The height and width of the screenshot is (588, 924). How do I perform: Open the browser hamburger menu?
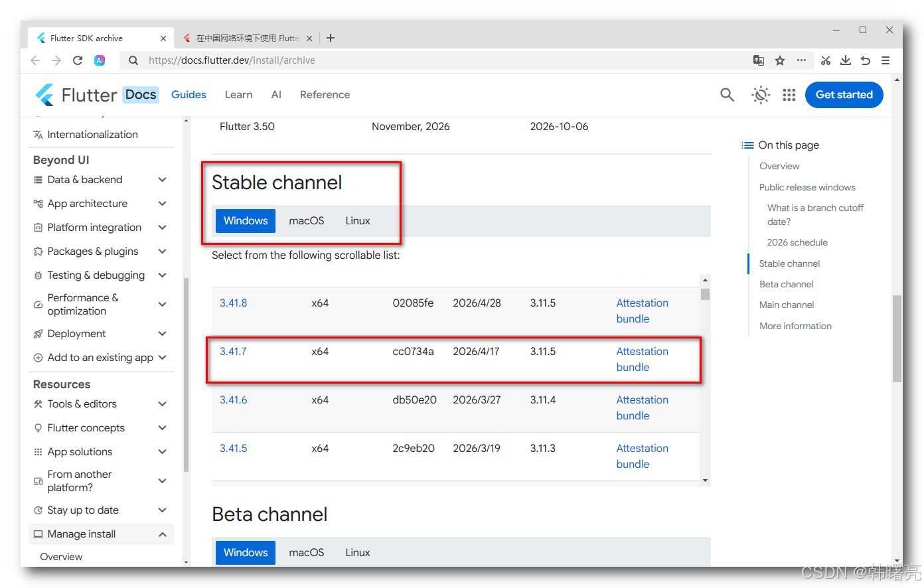pyautogui.click(x=886, y=60)
